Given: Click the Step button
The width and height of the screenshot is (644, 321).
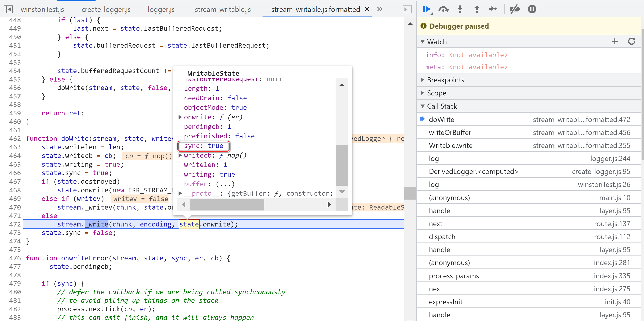Looking at the screenshot, I should (x=493, y=9).
